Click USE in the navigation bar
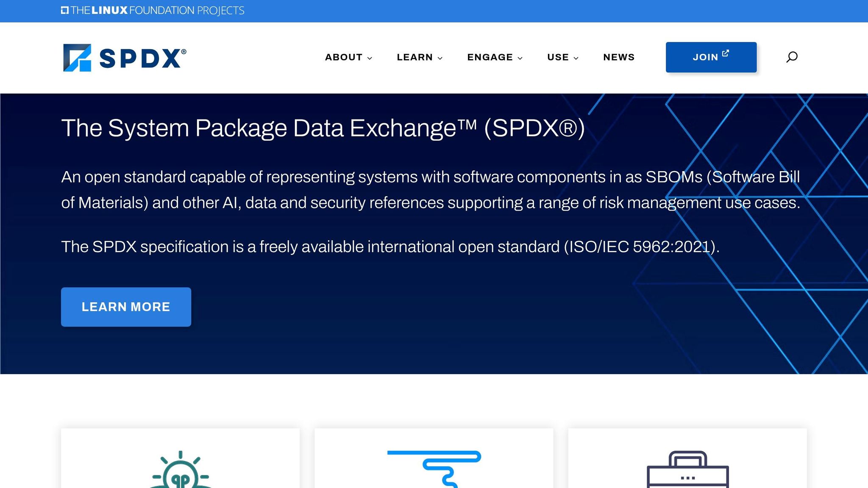This screenshot has width=868, height=488. pos(558,57)
